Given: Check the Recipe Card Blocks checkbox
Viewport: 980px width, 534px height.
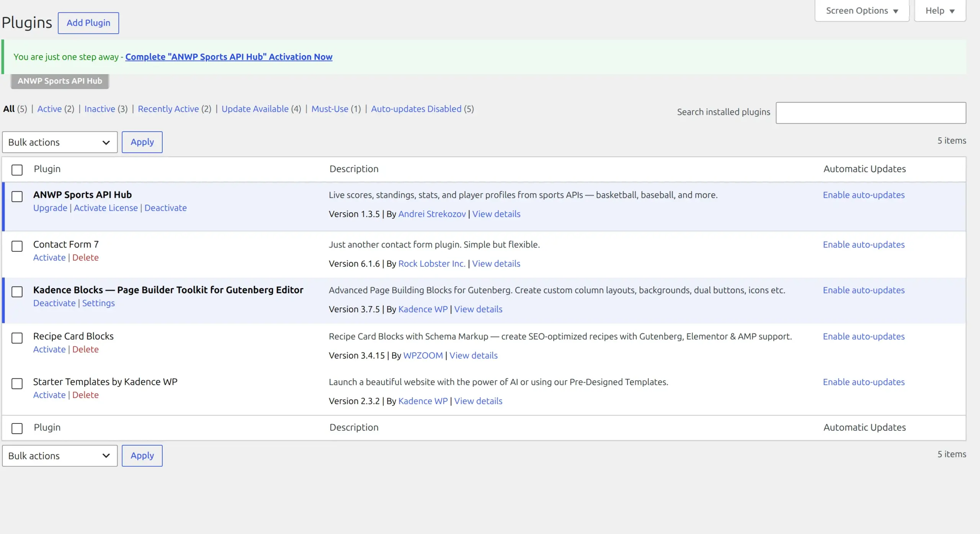Looking at the screenshot, I should (17, 338).
